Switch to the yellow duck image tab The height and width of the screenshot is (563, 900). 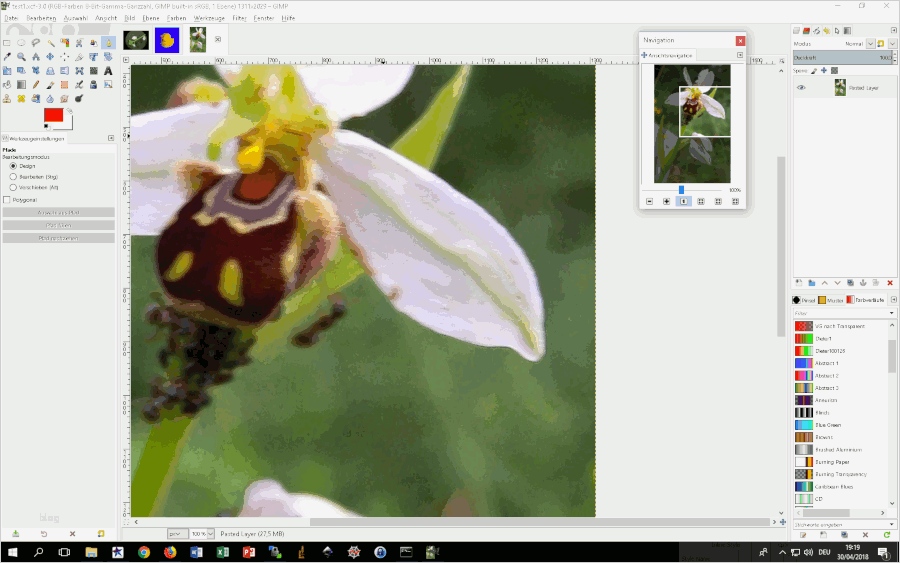pyautogui.click(x=166, y=40)
